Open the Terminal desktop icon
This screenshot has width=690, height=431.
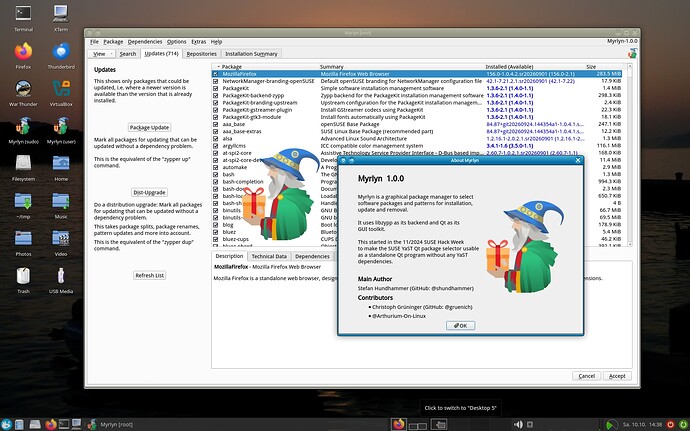pyautogui.click(x=23, y=14)
